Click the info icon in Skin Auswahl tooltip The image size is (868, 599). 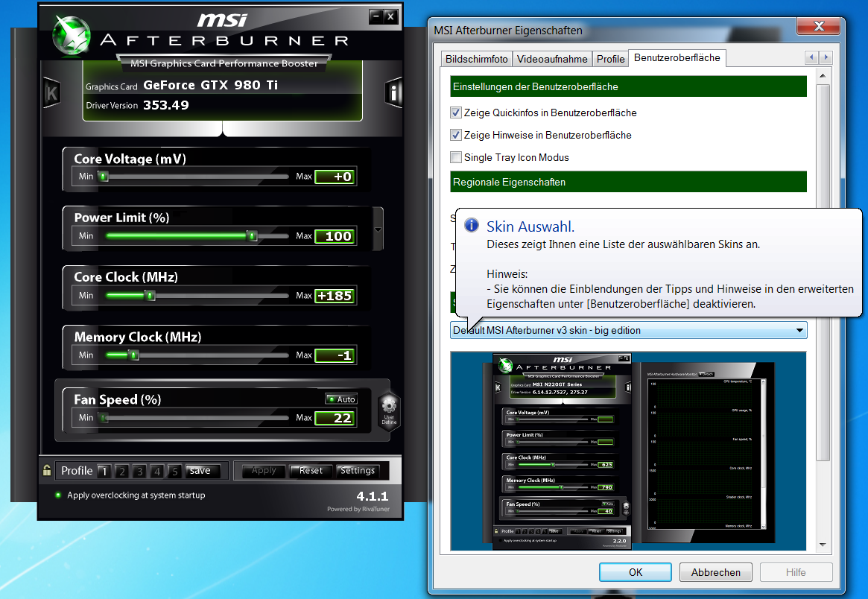pyautogui.click(x=472, y=225)
